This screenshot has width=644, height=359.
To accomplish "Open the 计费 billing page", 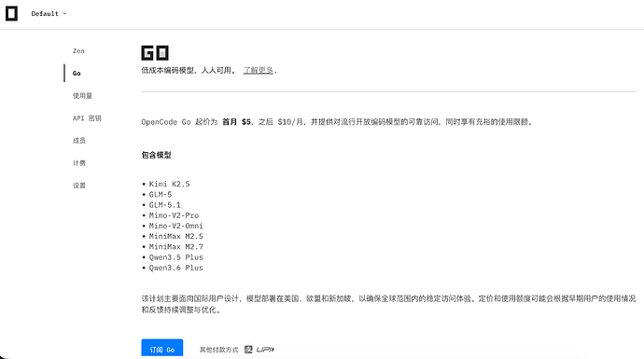I will click(x=78, y=163).
